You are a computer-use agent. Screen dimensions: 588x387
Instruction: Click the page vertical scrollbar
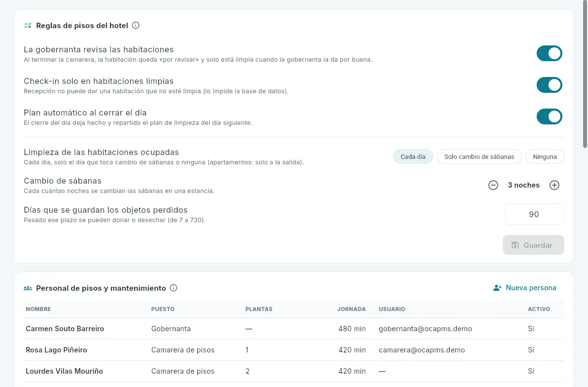tap(585, 75)
